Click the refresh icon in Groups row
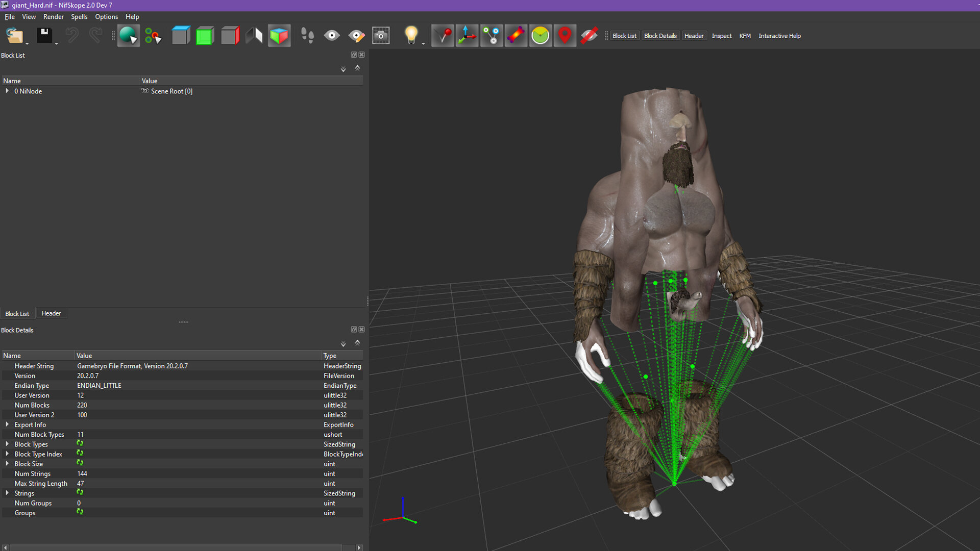Viewport: 980px width, 551px height. (x=80, y=512)
